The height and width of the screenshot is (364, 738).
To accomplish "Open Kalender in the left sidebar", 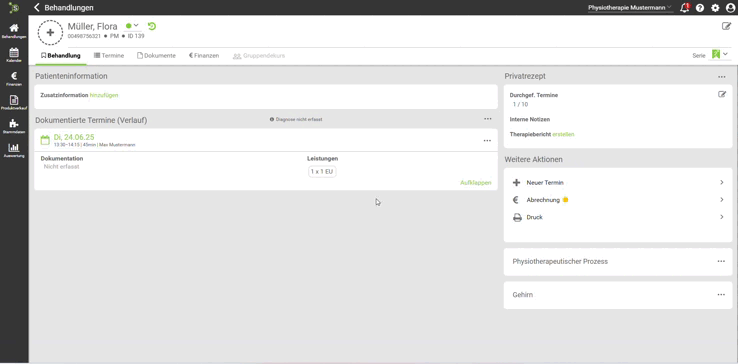I will point(14,55).
